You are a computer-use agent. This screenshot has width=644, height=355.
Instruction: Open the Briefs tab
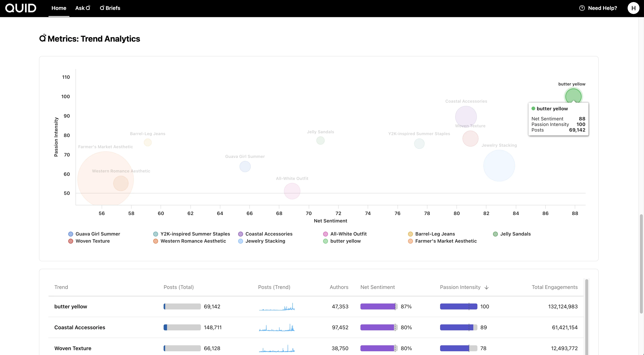(x=110, y=8)
